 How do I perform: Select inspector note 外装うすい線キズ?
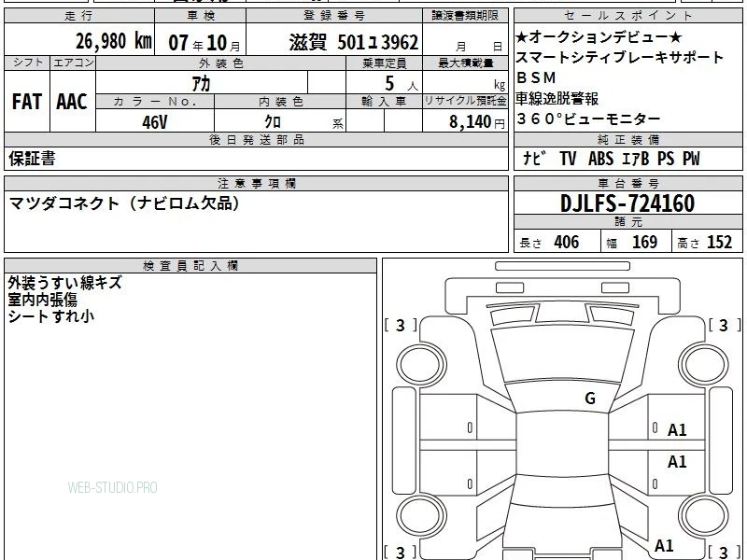tap(64, 283)
